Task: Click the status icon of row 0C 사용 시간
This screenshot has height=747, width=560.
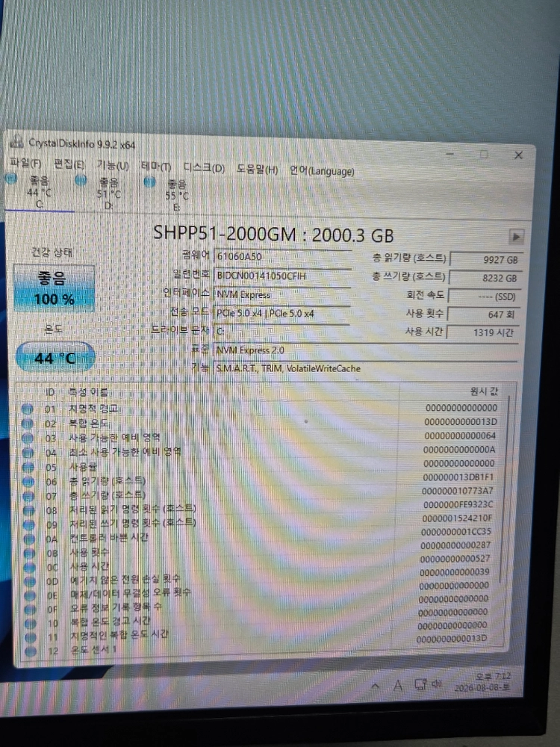Action: [30, 567]
